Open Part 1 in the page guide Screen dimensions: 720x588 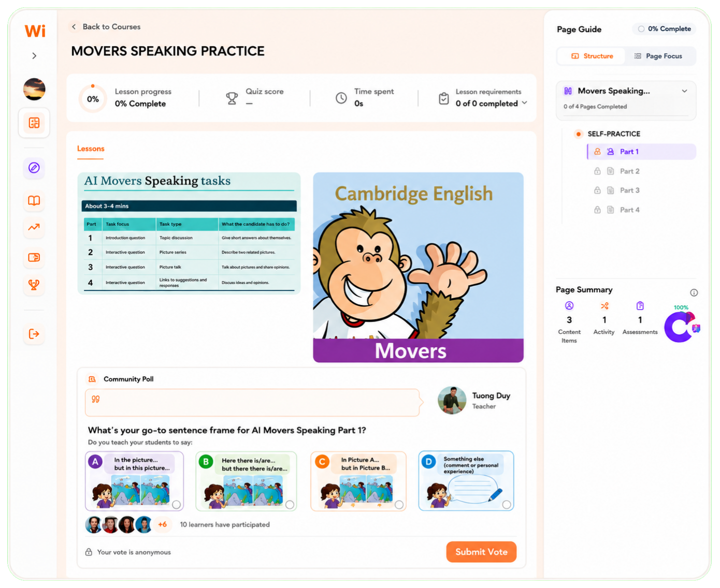click(642, 152)
